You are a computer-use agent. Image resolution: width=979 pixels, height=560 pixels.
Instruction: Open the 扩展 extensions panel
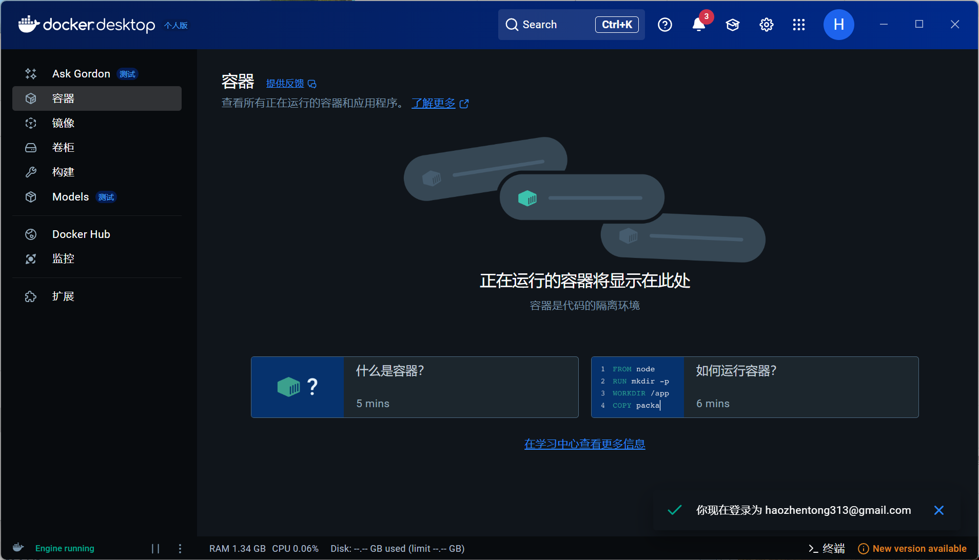point(64,296)
